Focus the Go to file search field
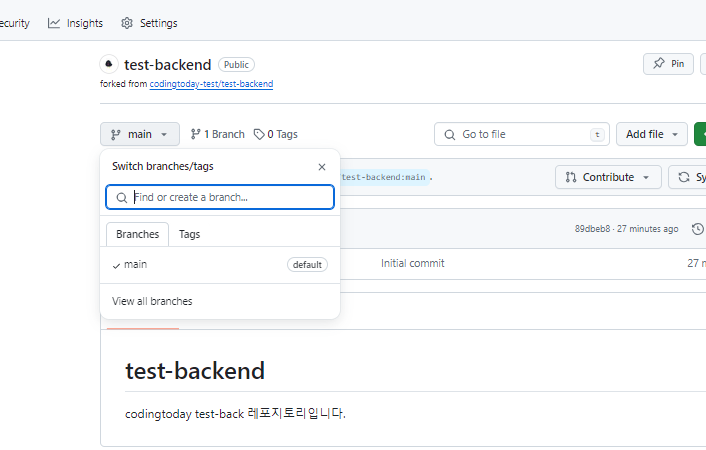This screenshot has height=450, width=706. pyautogui.click(x=522, y=134)
